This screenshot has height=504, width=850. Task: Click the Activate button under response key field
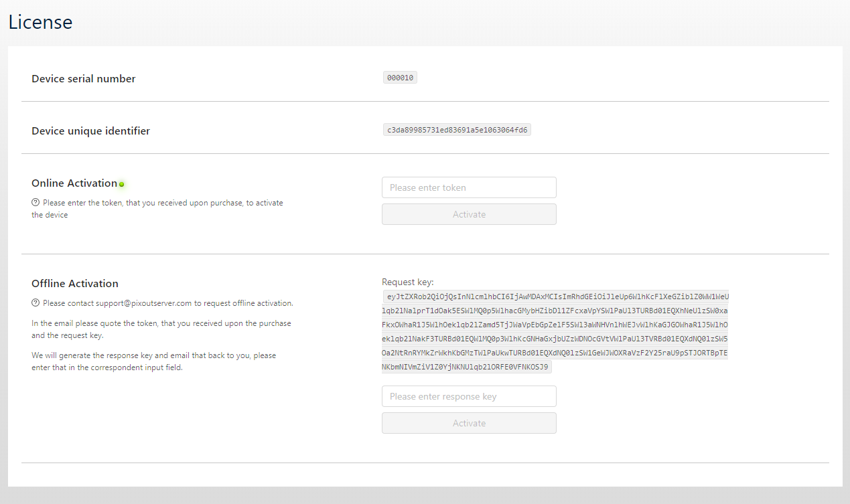point(469,422)
